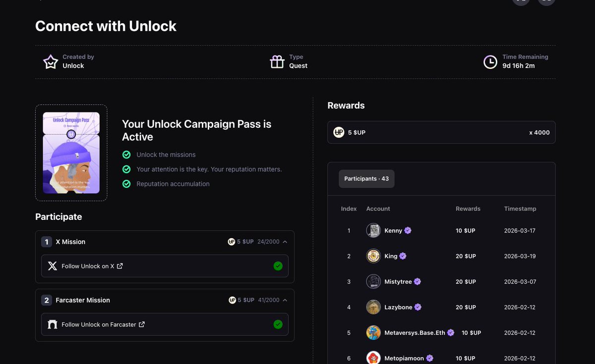The height and width of the screenshot is (364, 595).
Task: Click the timestamp 2026-03-17
Action: pyautogui.click(x=520, y=230)
